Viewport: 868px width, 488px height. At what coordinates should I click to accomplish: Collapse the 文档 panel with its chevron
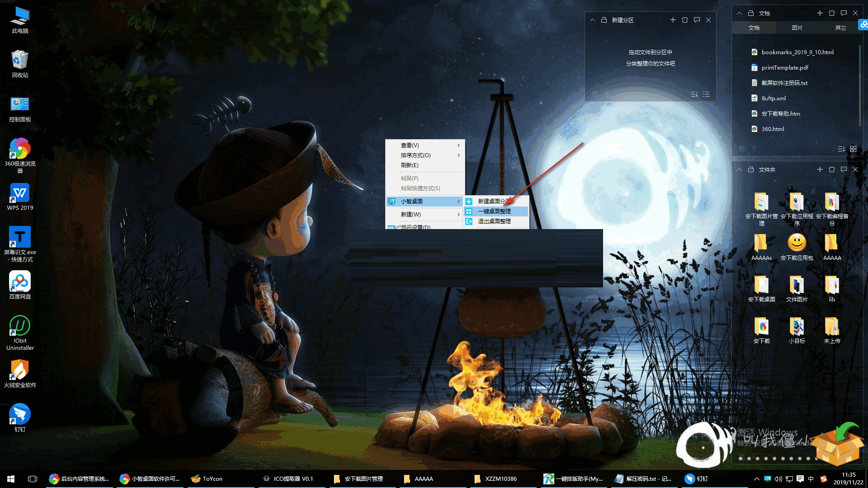pos(739,13)
